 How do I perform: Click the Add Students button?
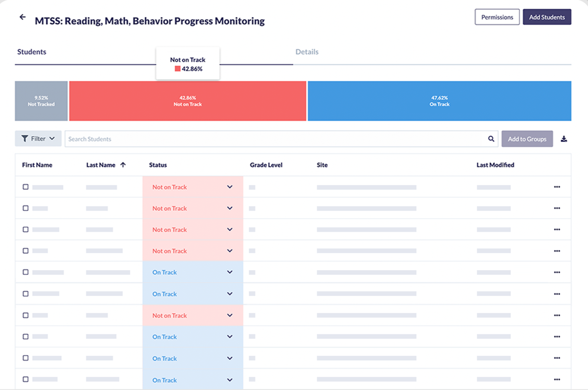click(547, 17)
